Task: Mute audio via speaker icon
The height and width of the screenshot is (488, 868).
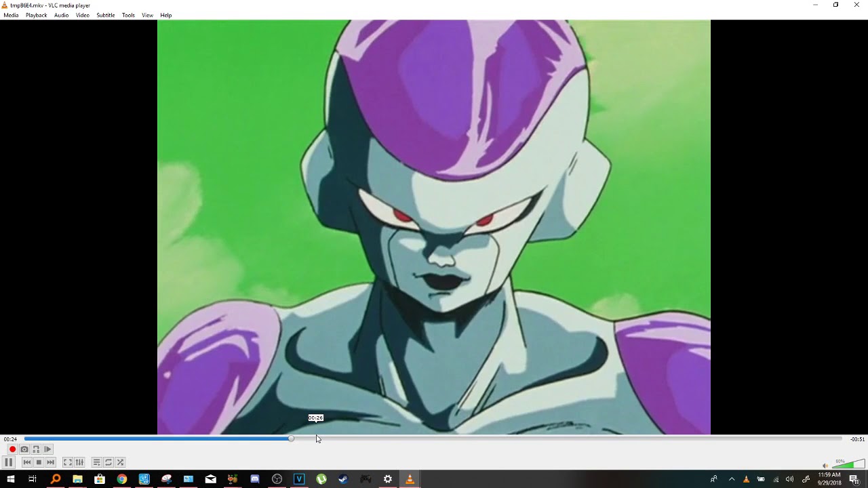Action: (825, 466)
